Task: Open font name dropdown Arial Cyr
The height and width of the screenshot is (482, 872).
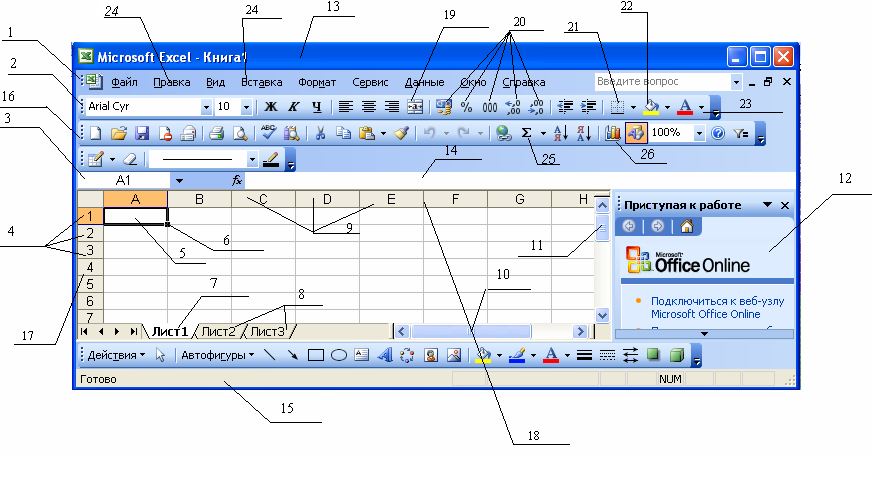Action: tap(206, 106)
